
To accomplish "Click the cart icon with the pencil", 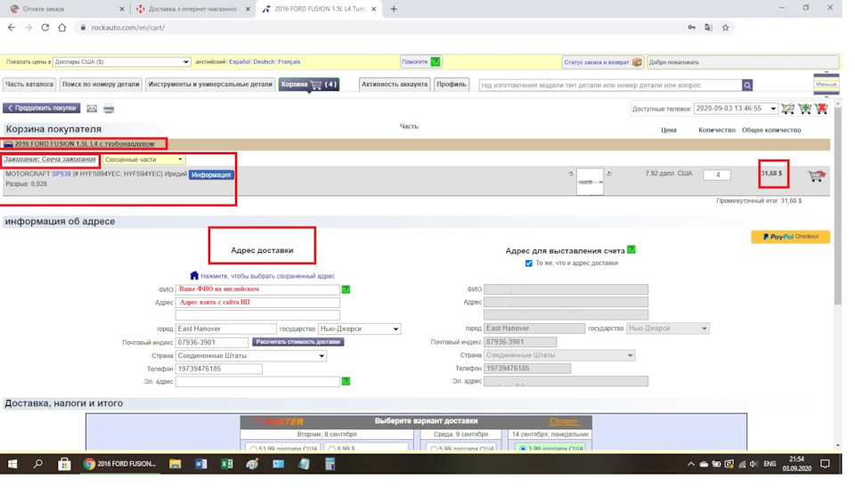I will point(787,109).
